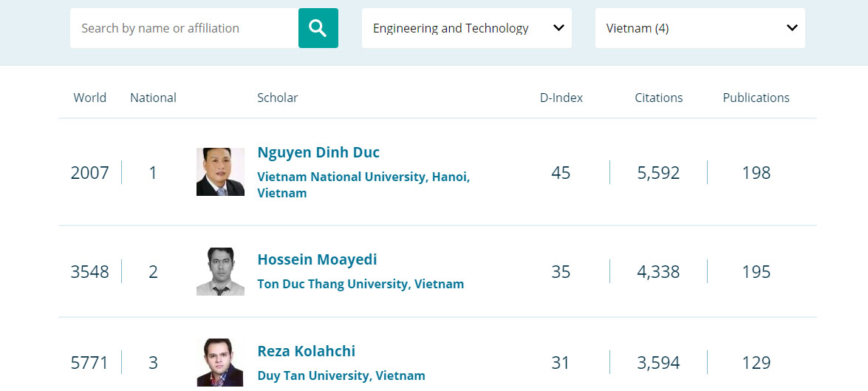Image resolution: width=868 pixels, height=391 pixels.
Task: Click the Engineering and Technology chevron arrow
Action: point(558,28)
